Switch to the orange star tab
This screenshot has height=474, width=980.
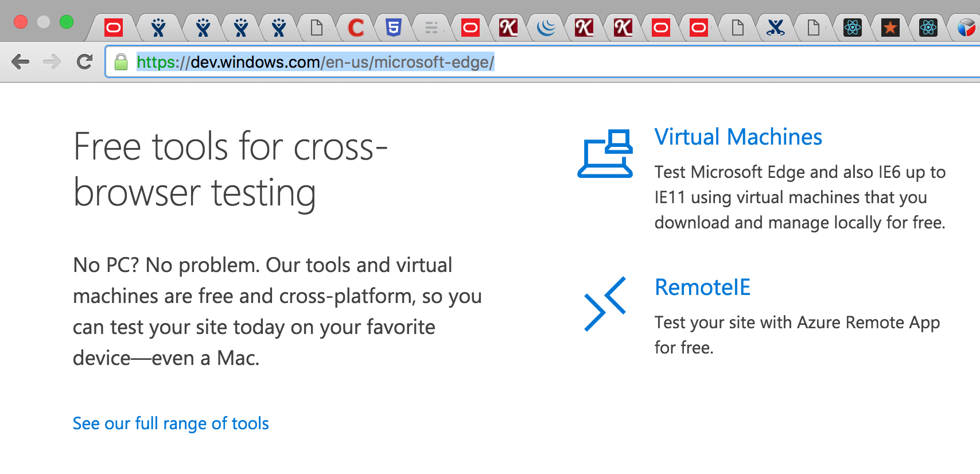(x=890, y=27)
